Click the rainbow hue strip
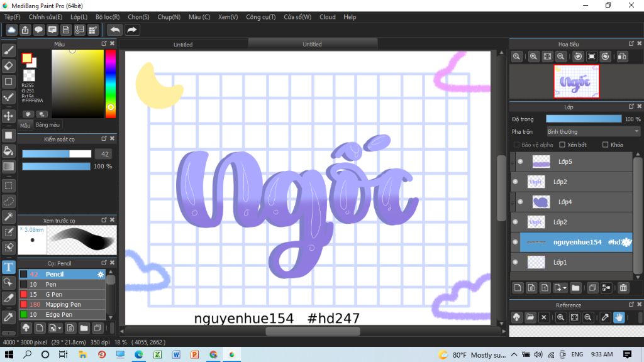The width and height of the screenshot is (644, 362). [111, 84]
